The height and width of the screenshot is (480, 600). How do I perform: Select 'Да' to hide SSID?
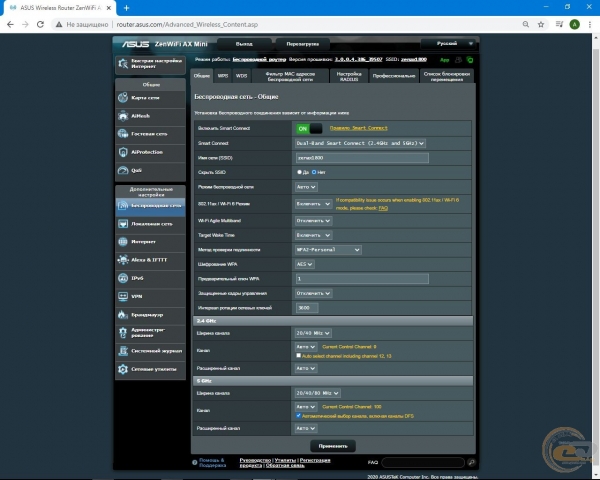tap(299, 172)
